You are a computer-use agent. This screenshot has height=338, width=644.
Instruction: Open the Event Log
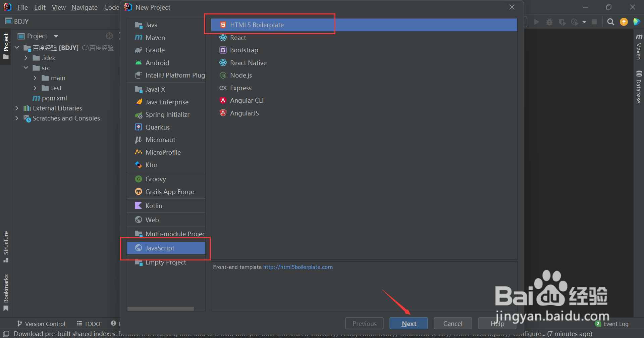(x=612, y=324)
